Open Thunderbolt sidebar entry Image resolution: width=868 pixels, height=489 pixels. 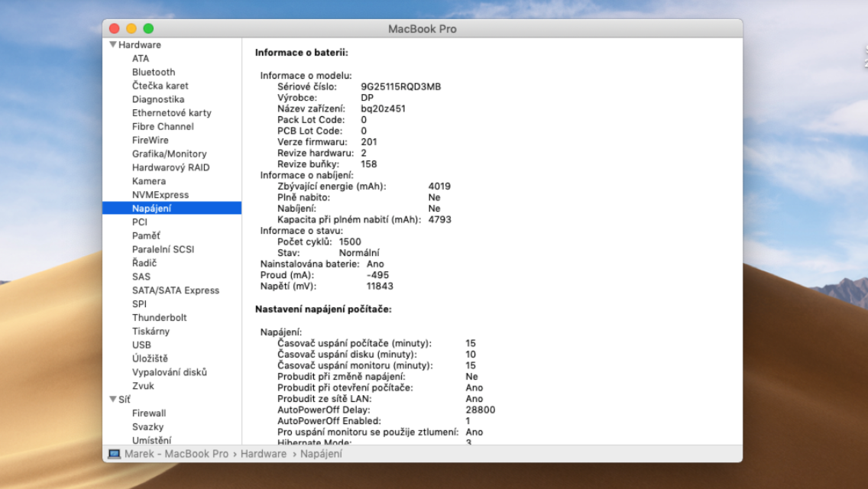pyautogui.click(x=159, y=317)
